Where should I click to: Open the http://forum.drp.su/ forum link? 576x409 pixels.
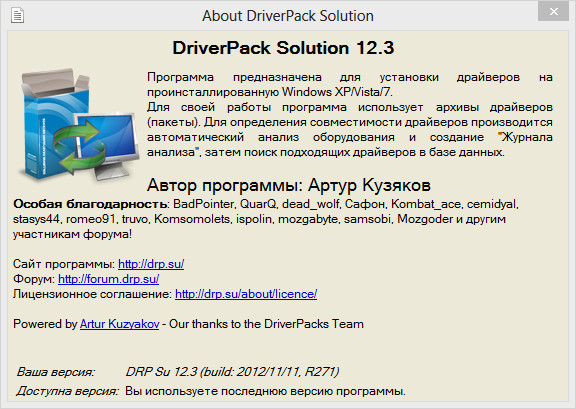coord(108,279)
